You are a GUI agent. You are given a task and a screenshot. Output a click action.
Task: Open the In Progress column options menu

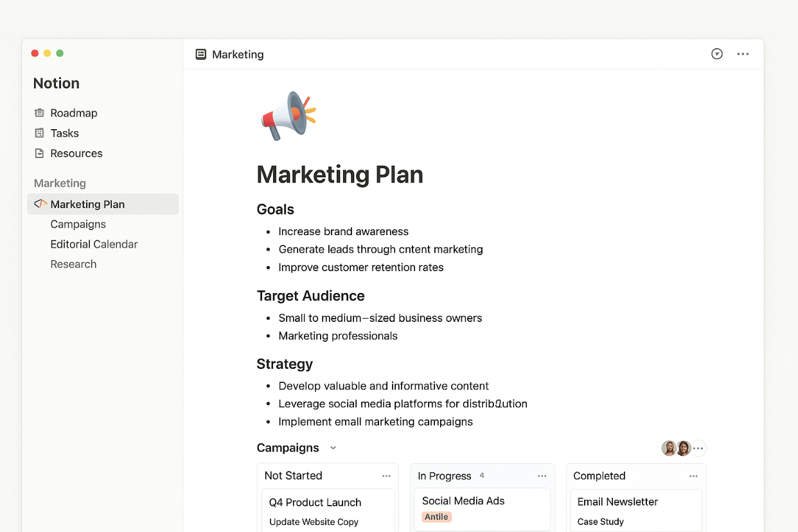[x=542, y=476]
